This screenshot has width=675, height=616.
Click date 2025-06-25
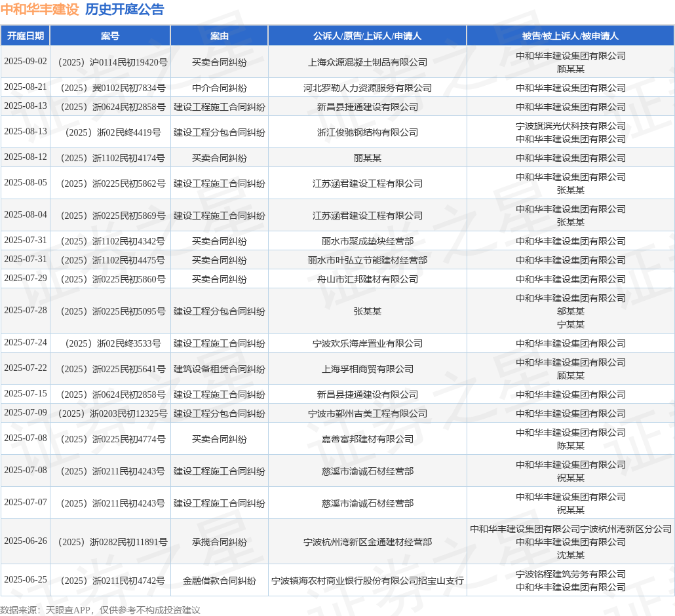click(26, 580)
